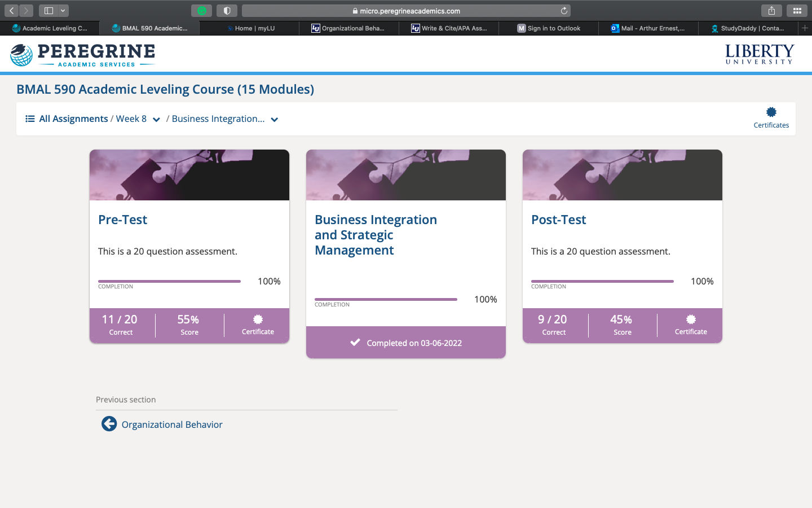Toggle the Safari sidebar button
Screen dimensions: 812x508
[x=48, y=11]
